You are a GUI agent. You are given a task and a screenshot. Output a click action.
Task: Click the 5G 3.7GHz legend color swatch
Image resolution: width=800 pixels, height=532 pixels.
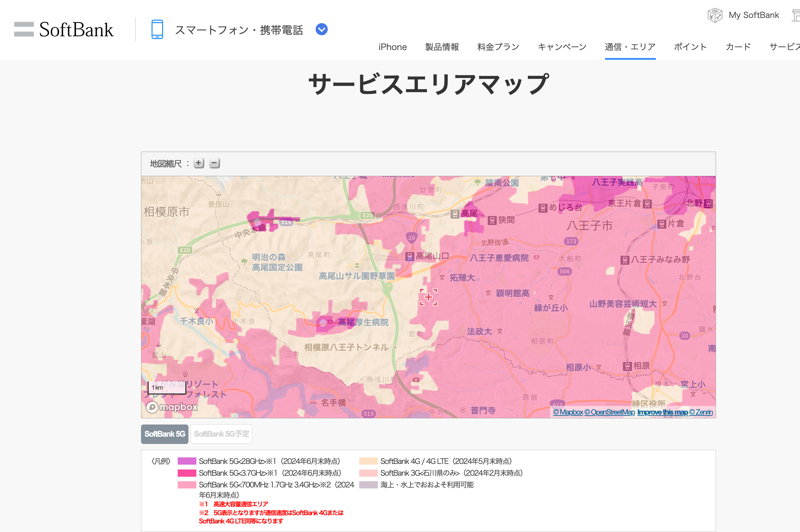tap(187, 473)
